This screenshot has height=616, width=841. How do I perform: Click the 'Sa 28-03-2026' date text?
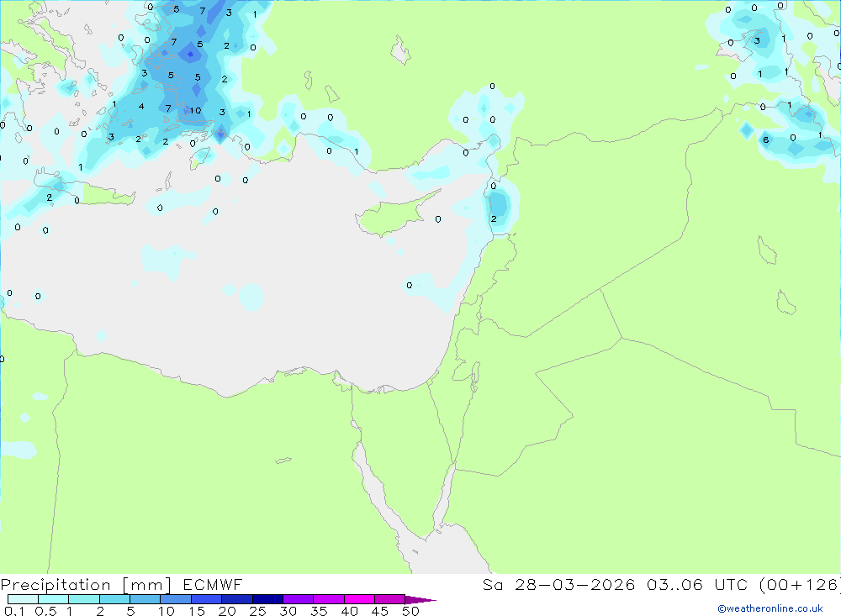click(559, 584)
